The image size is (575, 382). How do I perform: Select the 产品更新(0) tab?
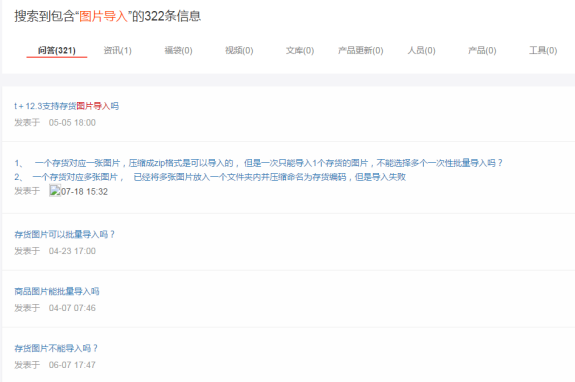click(x=360, y=50)
